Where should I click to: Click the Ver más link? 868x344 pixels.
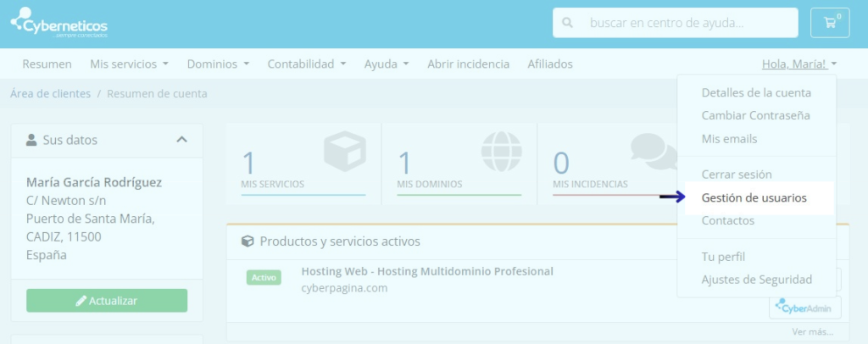pyautogui.click(x=813, y=332)
